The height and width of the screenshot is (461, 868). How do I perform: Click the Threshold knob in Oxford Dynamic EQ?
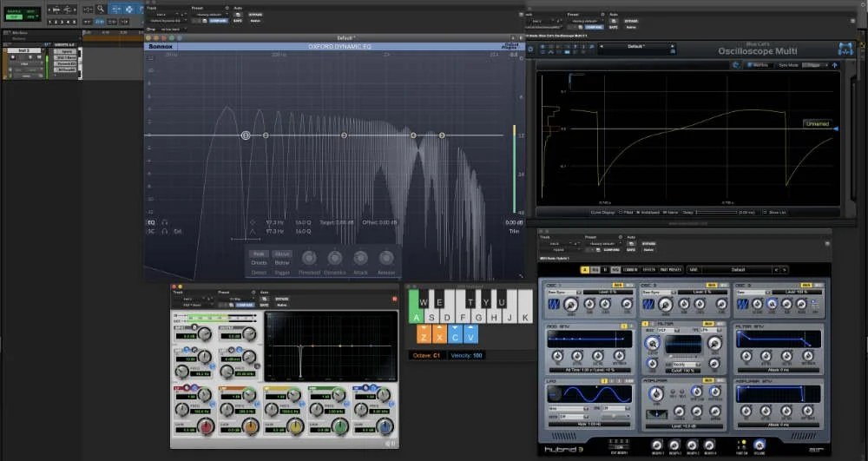pos(309,258)
